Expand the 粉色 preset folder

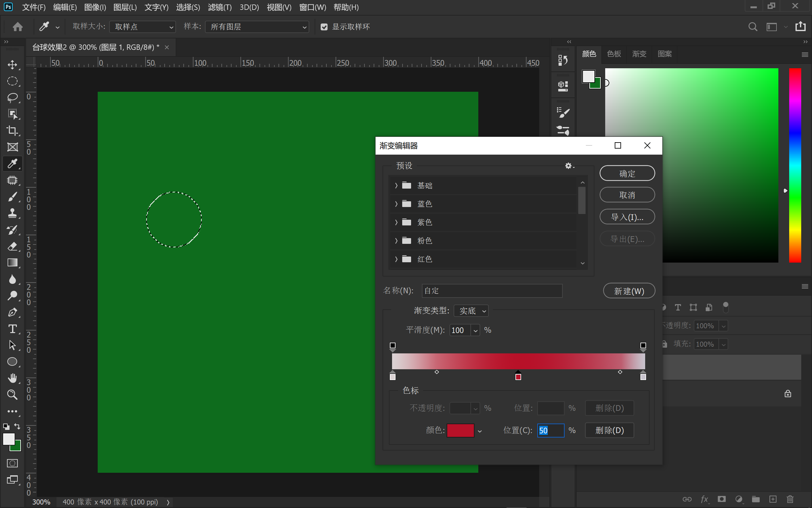pos(396,241)
